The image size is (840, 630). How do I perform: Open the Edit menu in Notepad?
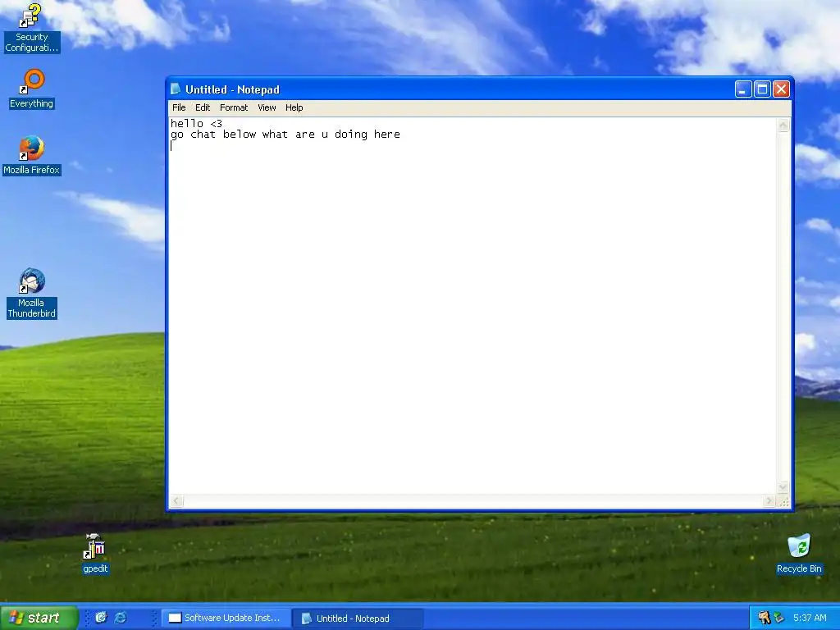[203, 107]
